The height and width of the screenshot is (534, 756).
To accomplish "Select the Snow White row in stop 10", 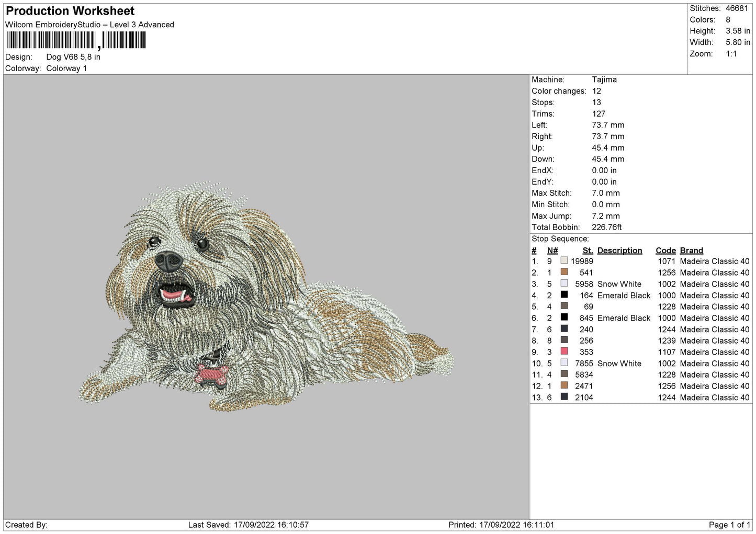I will click(641, 363).
